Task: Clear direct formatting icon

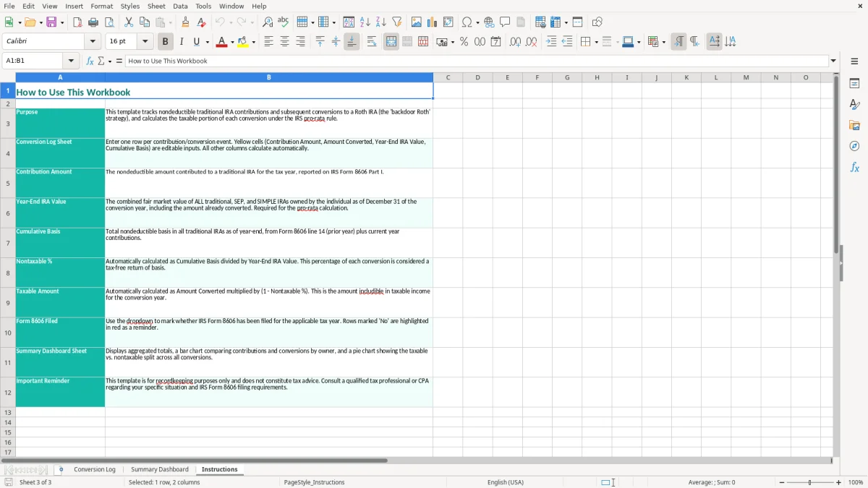Action: [x=201, y=22]
